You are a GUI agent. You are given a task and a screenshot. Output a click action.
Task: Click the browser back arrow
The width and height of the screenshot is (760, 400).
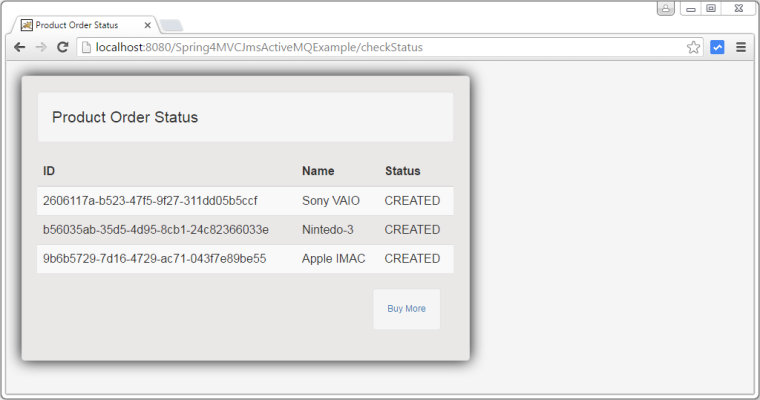point(19,47)
